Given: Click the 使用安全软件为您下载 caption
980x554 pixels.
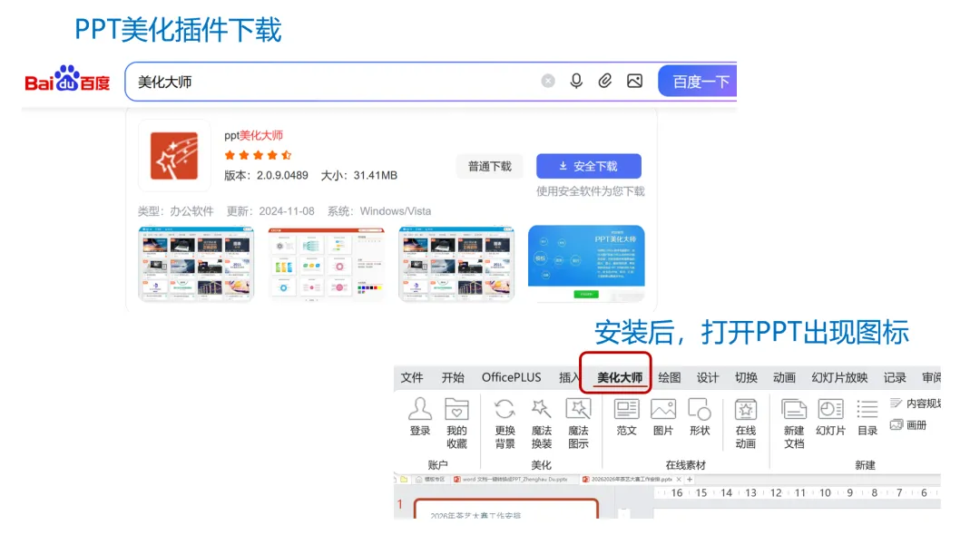Looking at the screenshot, I should (x=590, y=191).
